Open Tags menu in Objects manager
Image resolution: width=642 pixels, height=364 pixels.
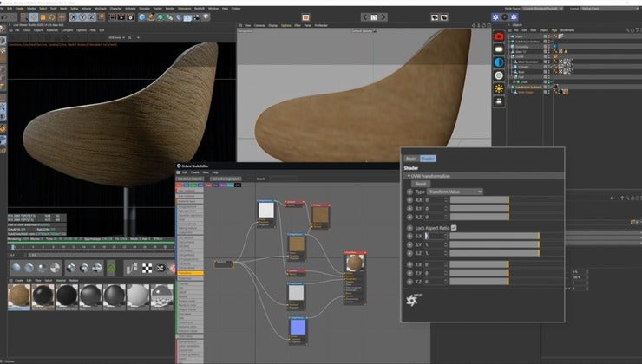[554, 30]
